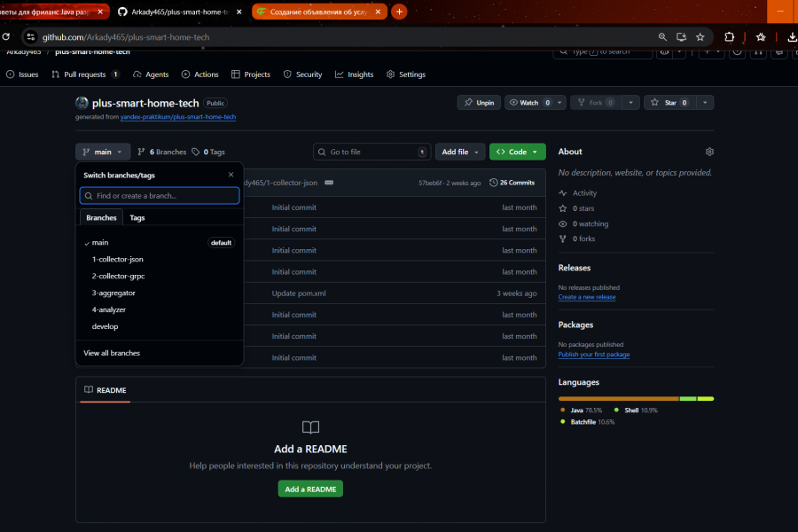The height and width of the screenshot is (532, 798).
Task: Click View all branches
Action: (x=112, y=353)
